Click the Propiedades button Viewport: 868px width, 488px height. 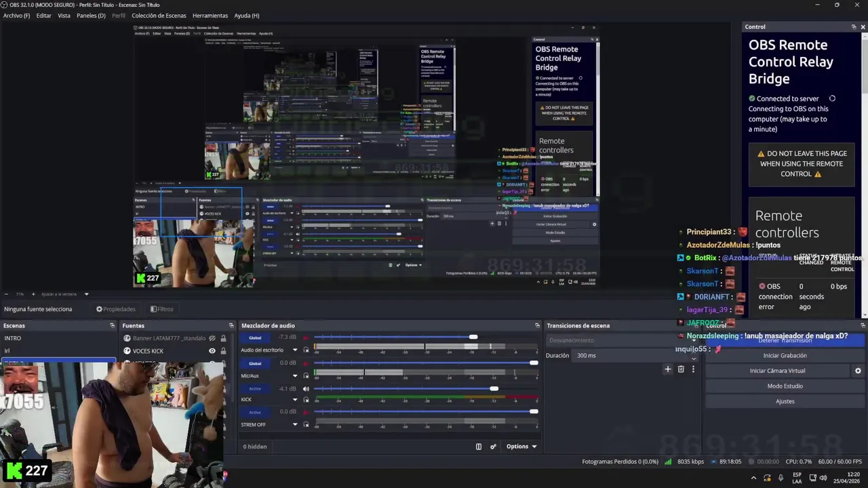coord(116,309)
